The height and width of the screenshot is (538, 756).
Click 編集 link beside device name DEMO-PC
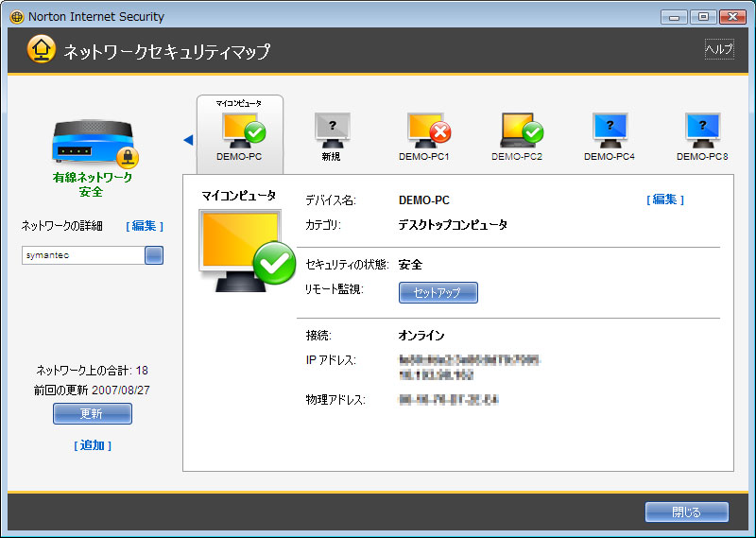665,200
